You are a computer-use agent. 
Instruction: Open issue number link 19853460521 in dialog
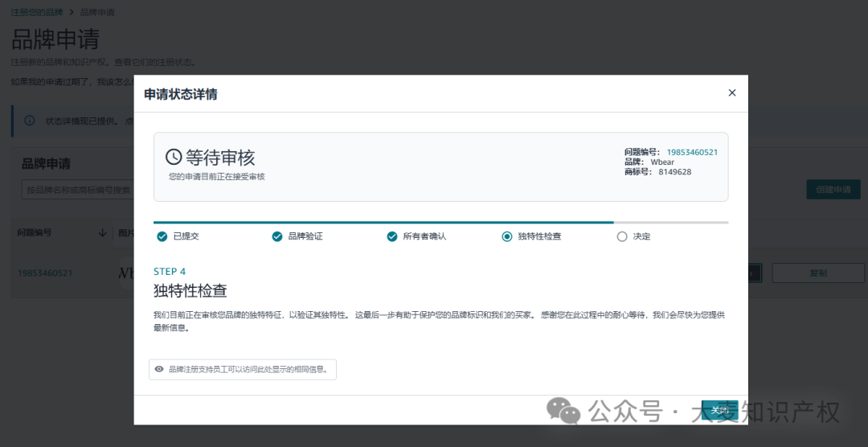tap(692, 152)
